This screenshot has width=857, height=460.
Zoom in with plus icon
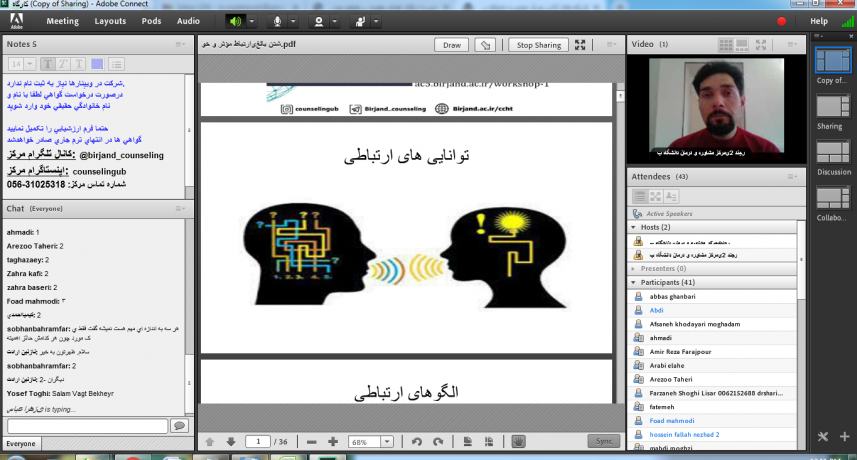tap(333, 441)
